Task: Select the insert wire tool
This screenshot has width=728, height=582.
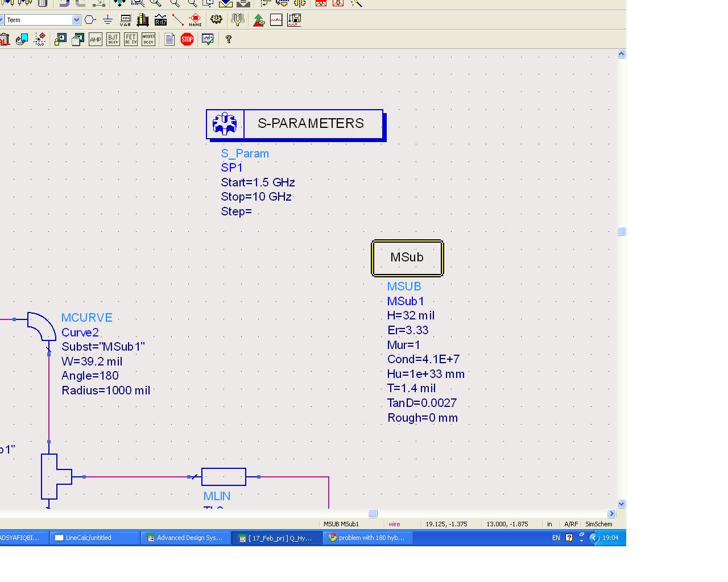Action: 177,20
